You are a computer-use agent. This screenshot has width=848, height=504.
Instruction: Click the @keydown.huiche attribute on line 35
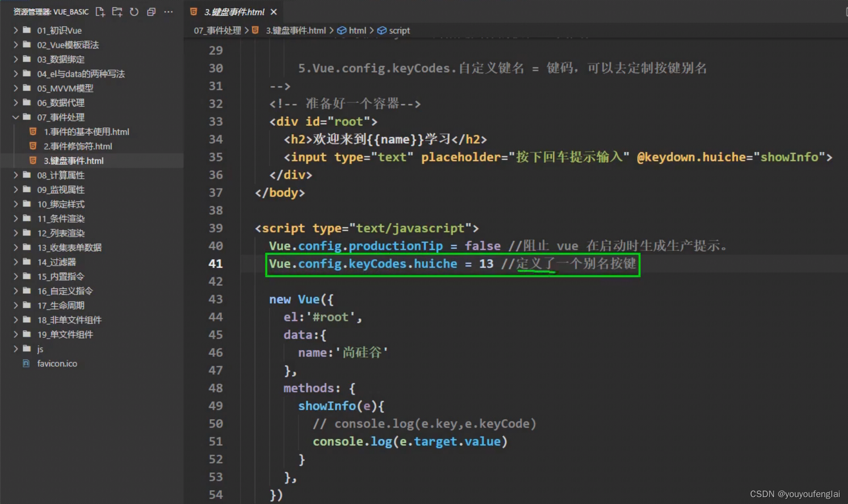click(691, 157)
